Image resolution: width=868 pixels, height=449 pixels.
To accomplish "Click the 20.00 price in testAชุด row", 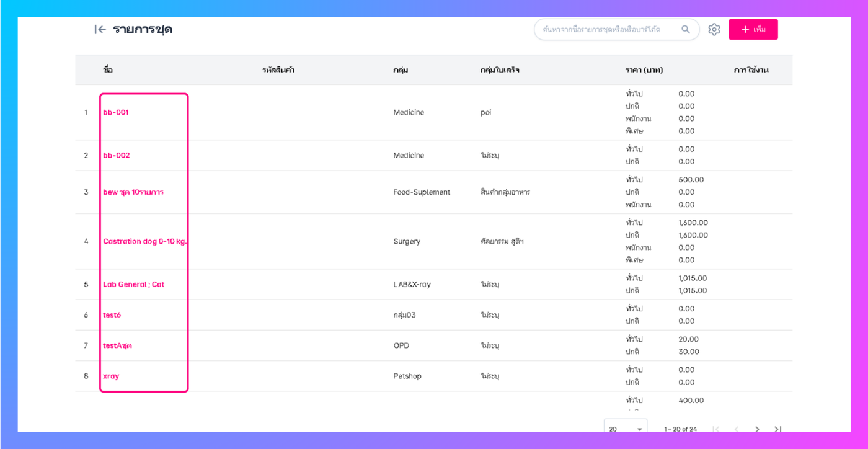I will click(689, 339).
